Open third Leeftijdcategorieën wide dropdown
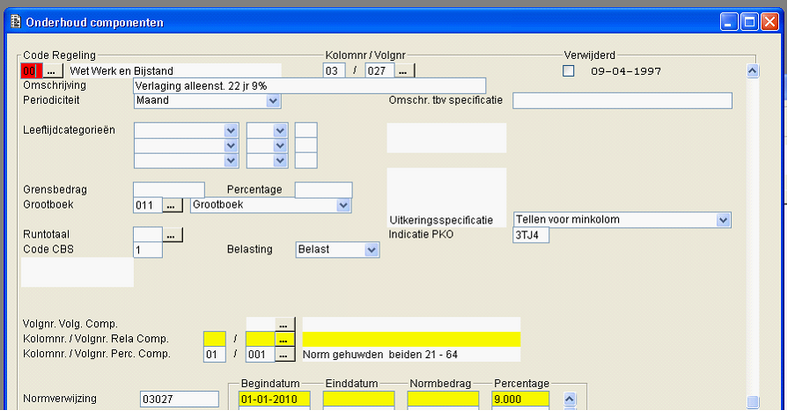788x411 pixels. pos(231,161)
